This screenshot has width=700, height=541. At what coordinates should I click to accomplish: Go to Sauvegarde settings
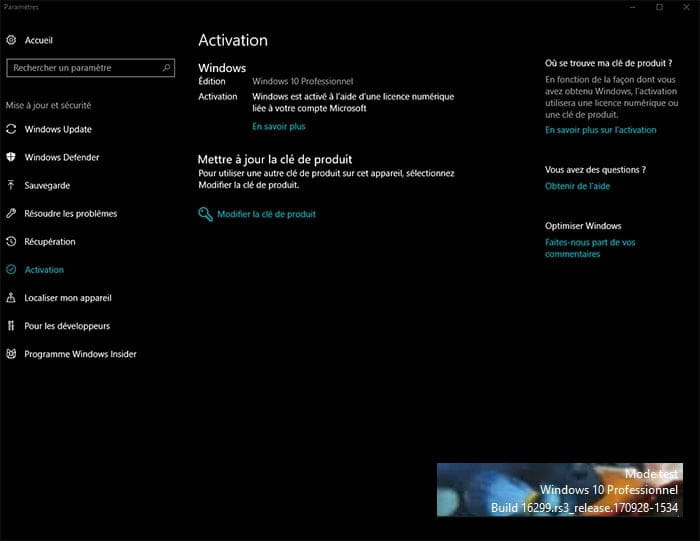click(47, 185)
